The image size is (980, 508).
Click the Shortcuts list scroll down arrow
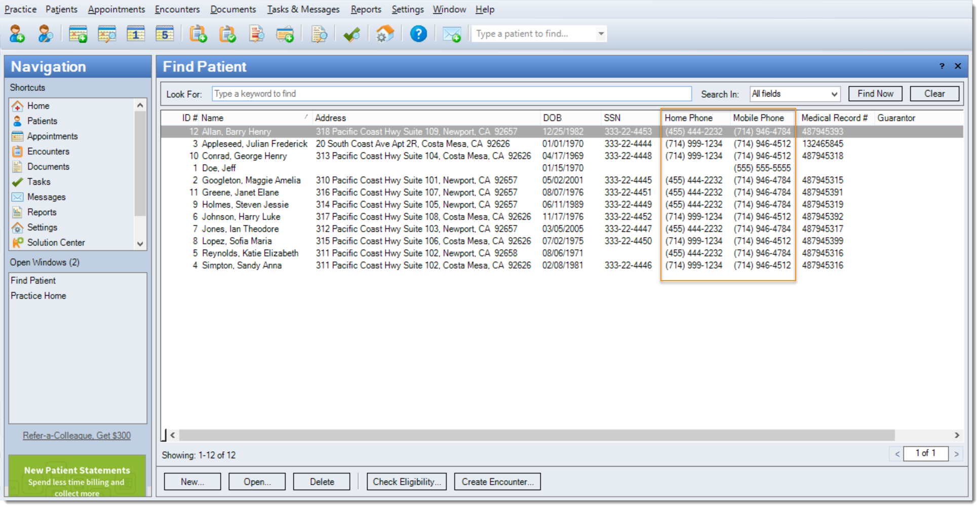[x=140, y=244]
